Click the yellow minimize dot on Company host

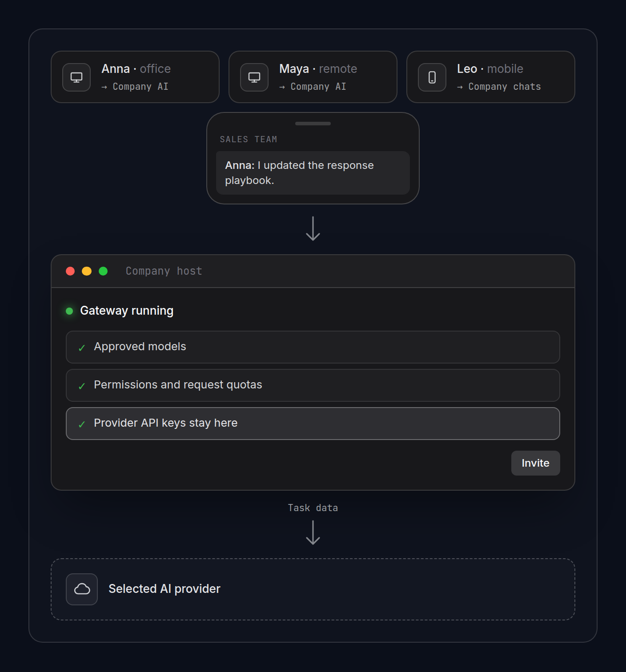[x=87, y=271]
